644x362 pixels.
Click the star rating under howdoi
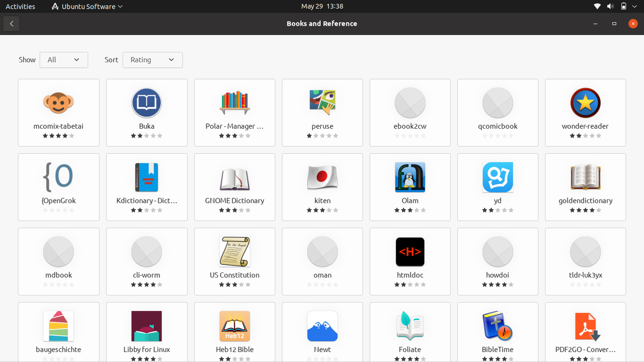point(498,285)
